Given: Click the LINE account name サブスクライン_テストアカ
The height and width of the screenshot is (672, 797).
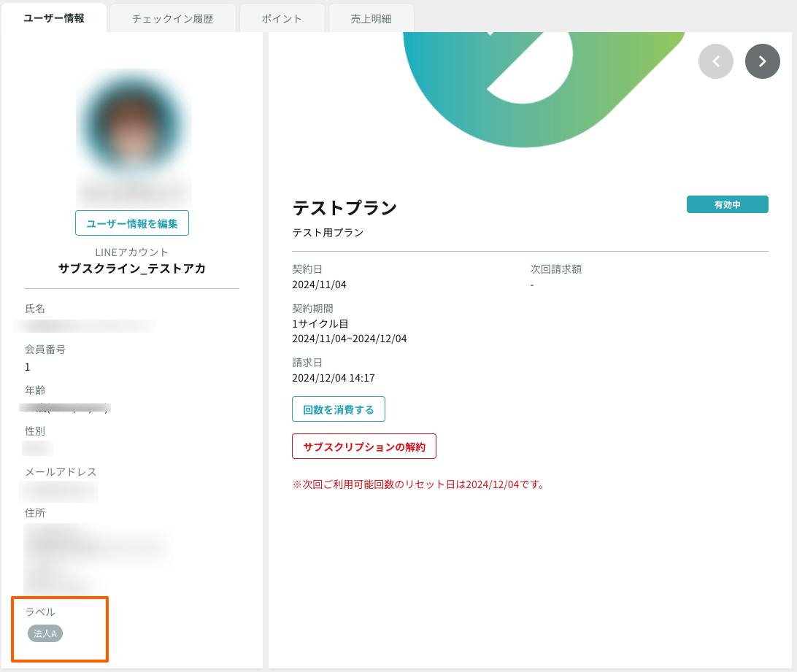Looking at the screenshot, I should coord(132,269).
